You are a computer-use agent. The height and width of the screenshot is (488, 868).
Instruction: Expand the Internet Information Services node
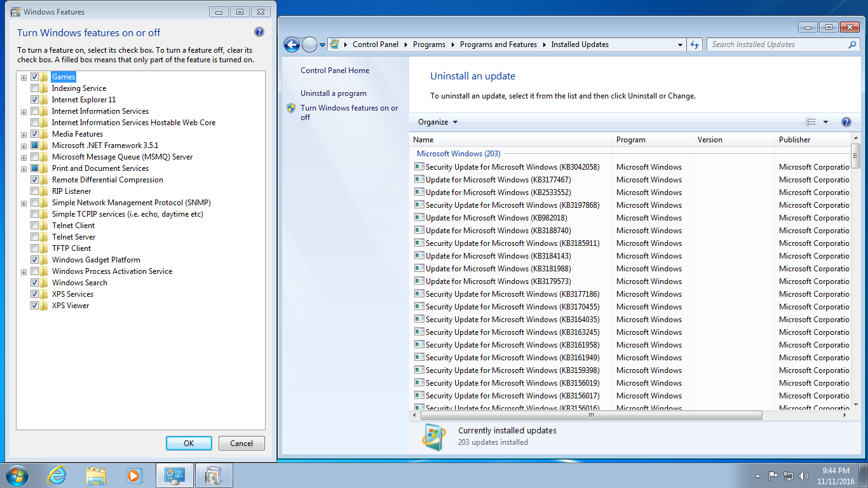24,112
